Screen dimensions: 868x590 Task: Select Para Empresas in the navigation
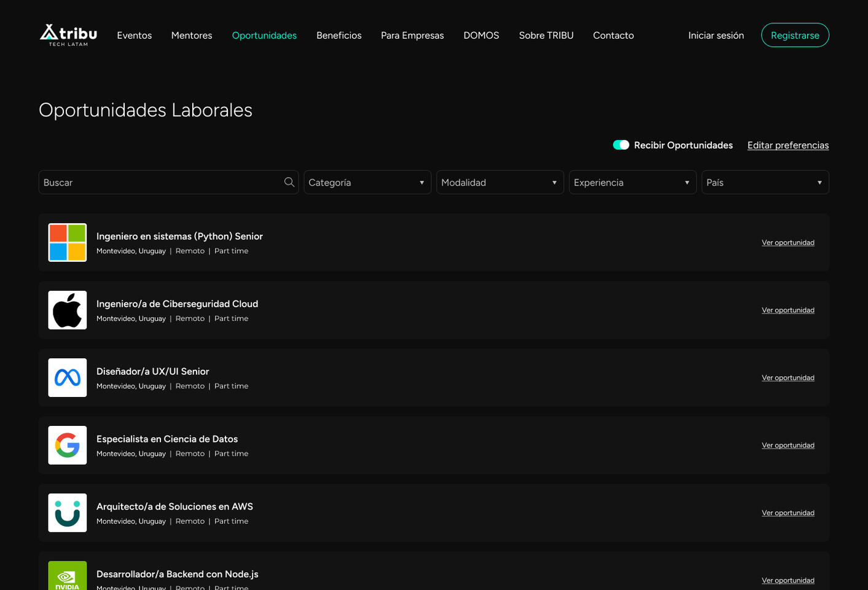pos(412,36)
